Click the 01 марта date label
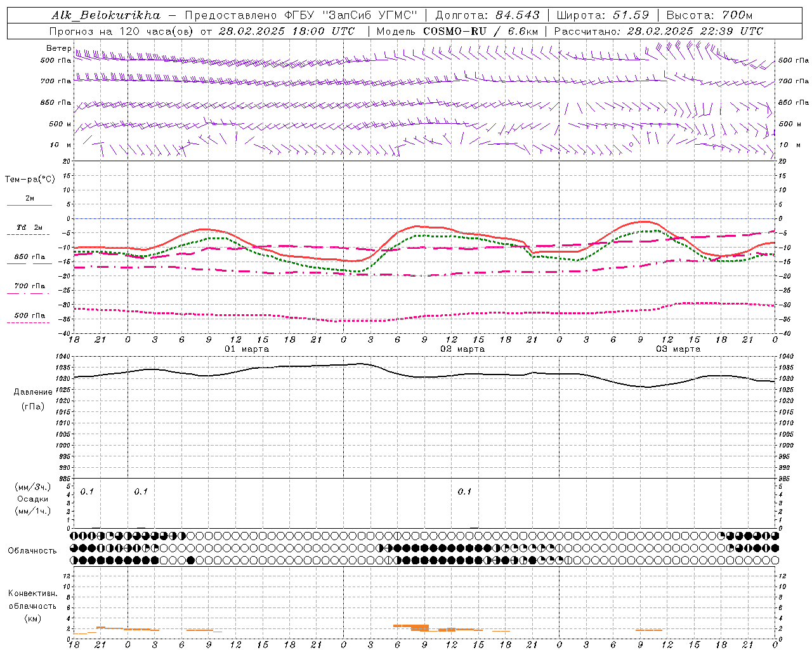Viewport: 812px width, 650px height. [x=247, y=349]
